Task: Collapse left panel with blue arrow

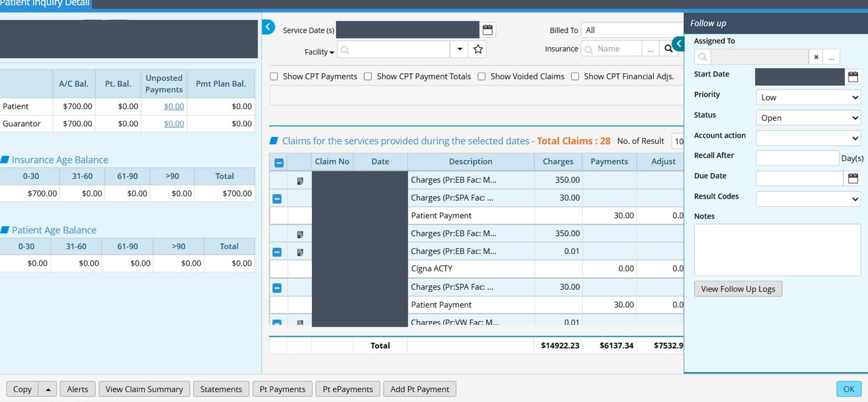Action: click(x=268, y=27)
